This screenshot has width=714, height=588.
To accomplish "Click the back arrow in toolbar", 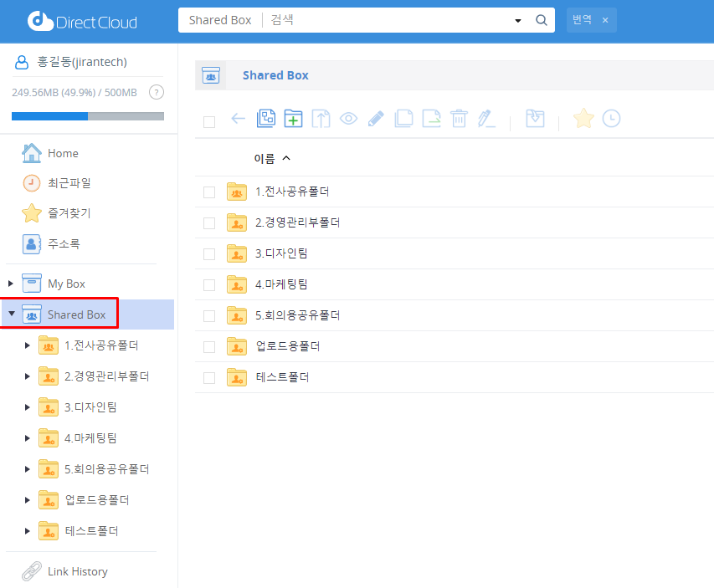I will coord(238,119).
